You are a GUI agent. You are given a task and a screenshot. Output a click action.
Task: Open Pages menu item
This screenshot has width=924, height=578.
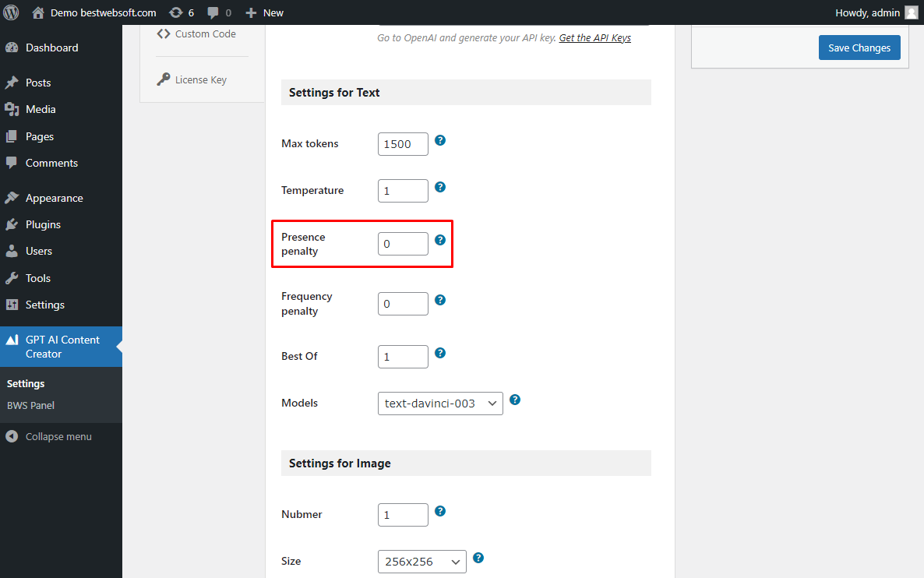(x=61, y=136)
